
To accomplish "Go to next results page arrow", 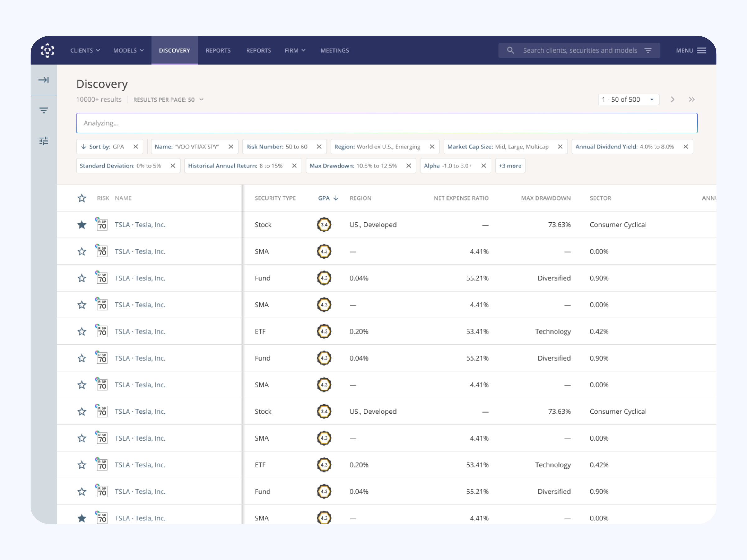I will pyautogui.click(x=672, y=100).
